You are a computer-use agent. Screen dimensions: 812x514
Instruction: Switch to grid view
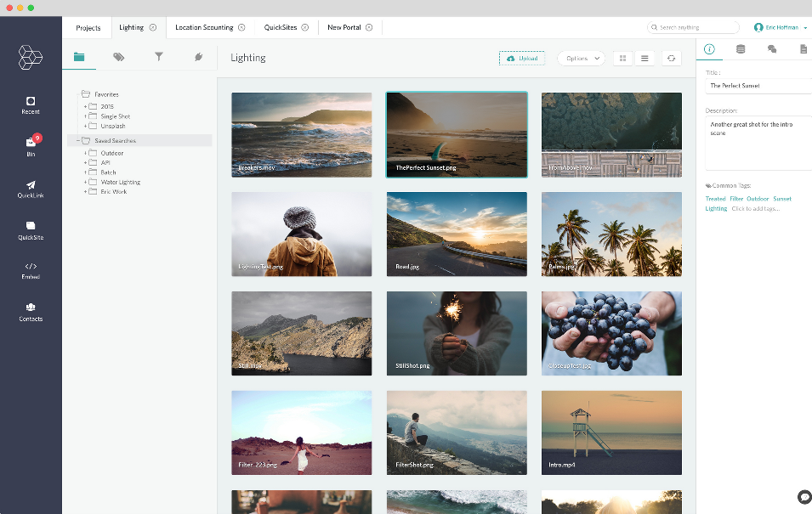623,59
